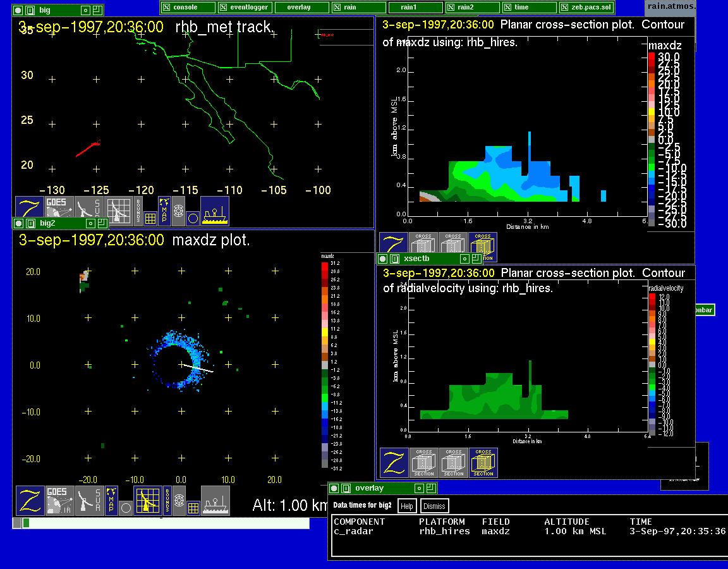
Task: Click the yellow circle icon in big window
Action: (x=193, y=218)
